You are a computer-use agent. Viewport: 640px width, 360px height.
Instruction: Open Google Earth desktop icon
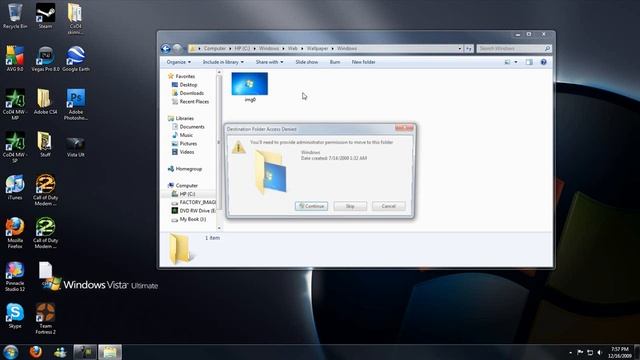[76, 59]
